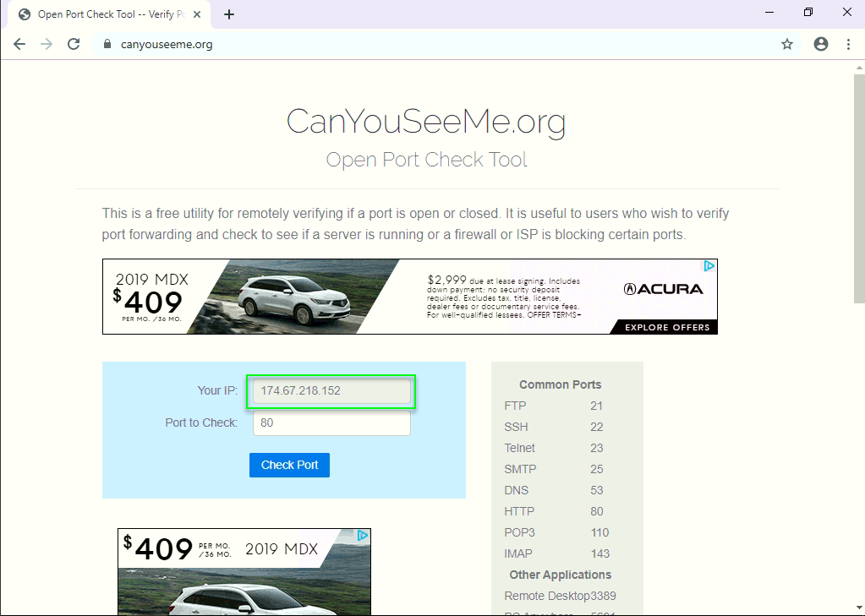The width and height of the screenshot is (865, 616).
Task: Click AdChoices icon on lower MDX ad
Action: (x=363, y=536)
